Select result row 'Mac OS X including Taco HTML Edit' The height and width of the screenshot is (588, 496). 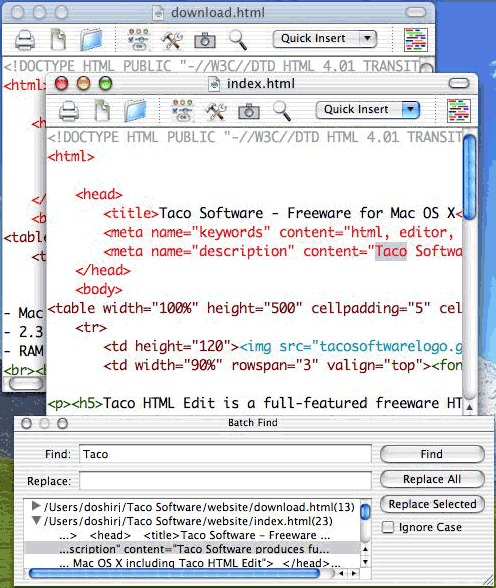point(193,563)
